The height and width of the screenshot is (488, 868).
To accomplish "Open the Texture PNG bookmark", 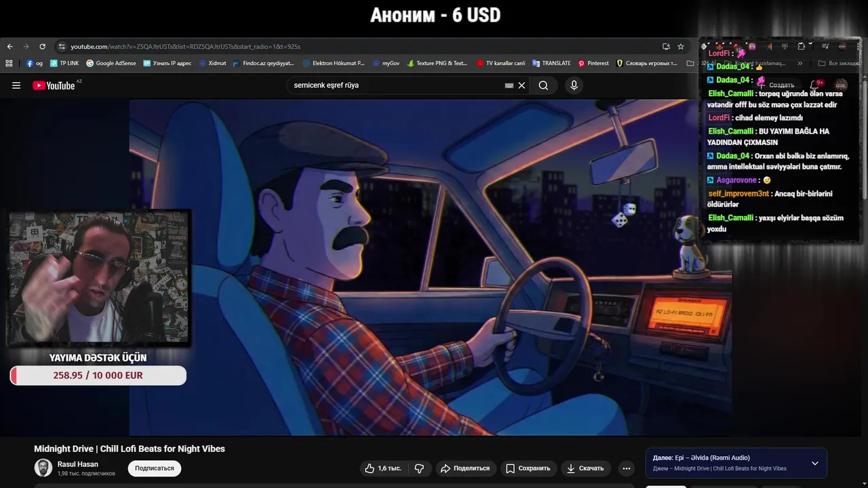I will coord(437,63).
